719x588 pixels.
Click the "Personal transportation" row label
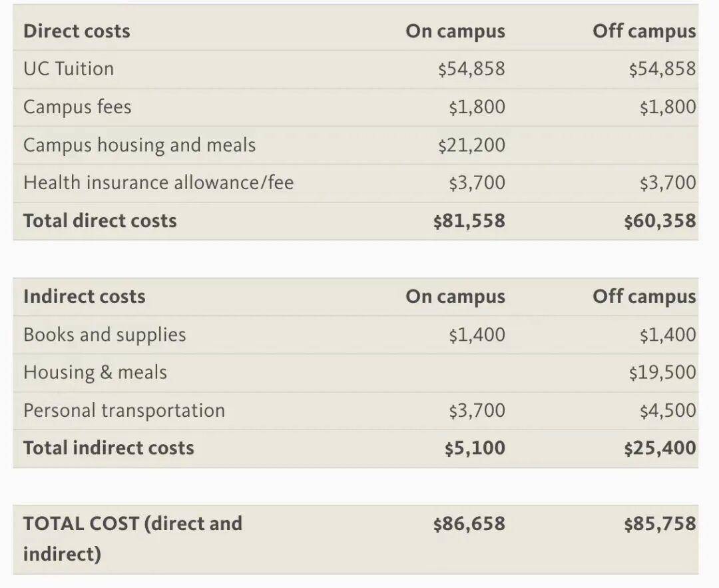[x=124, y=410]
